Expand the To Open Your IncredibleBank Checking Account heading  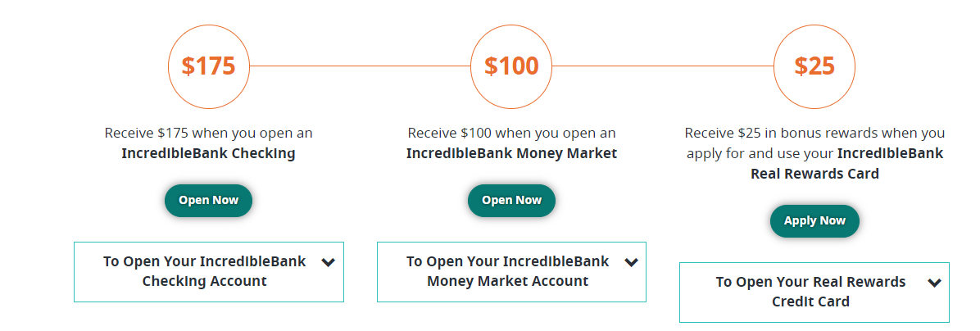[x=209, y=272]
